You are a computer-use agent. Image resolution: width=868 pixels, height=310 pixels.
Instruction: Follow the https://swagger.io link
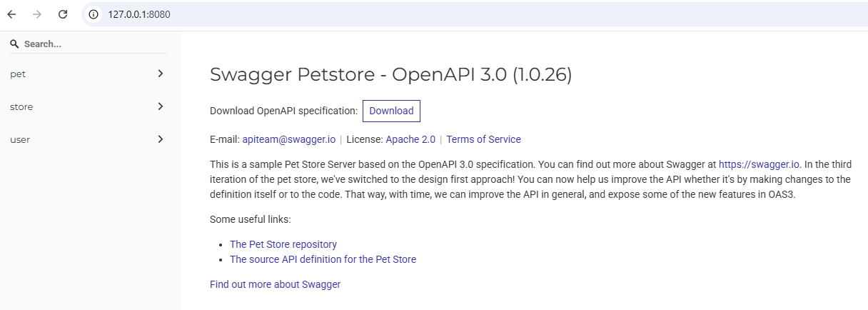click(x=759, y=164)
